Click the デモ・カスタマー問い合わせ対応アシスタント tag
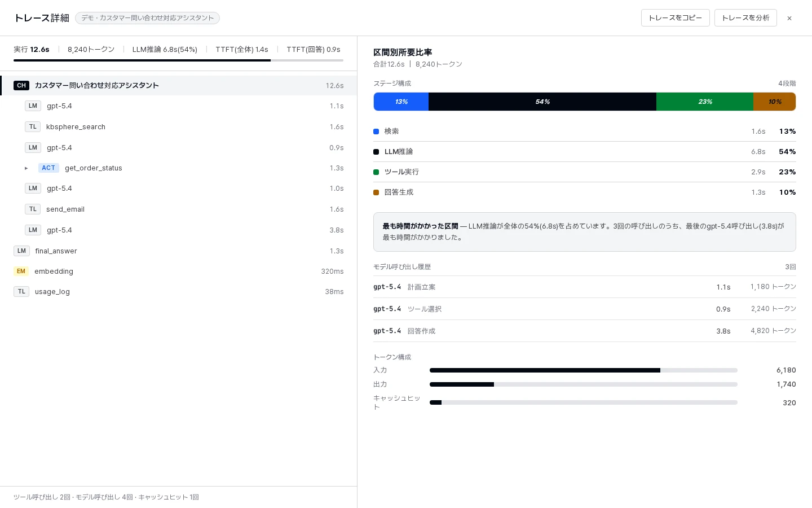This screenshot has height=508, width=812. coord(147,18)
